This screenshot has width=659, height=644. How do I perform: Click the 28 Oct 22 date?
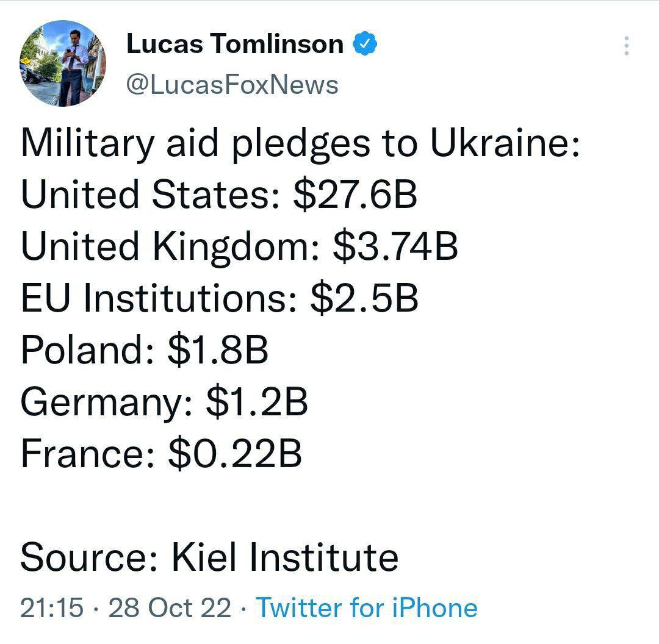point(170,607)
